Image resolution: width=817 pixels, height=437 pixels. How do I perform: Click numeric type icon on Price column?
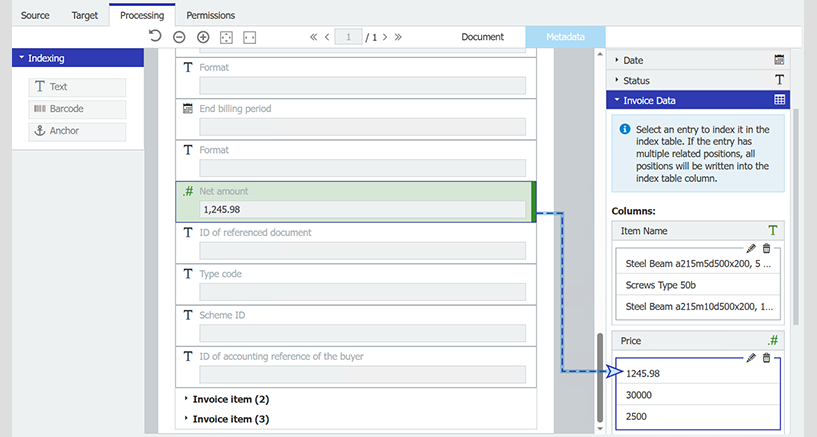[773, 341]
